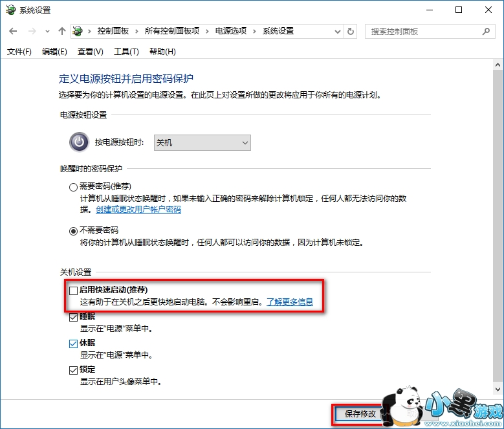Open the 了解更多信息 link
The height and width of the screenshot is (429, 504).
(290, 302)
